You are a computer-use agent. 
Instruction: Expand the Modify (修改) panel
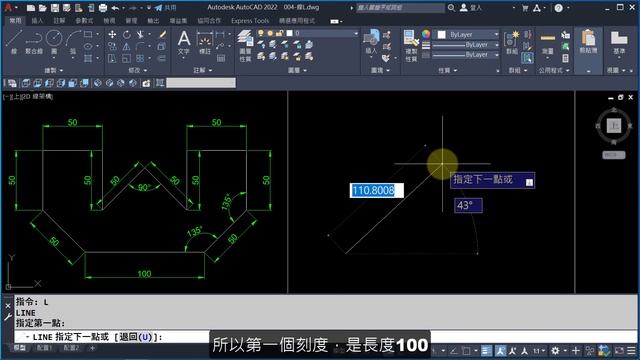coord(138,70)
